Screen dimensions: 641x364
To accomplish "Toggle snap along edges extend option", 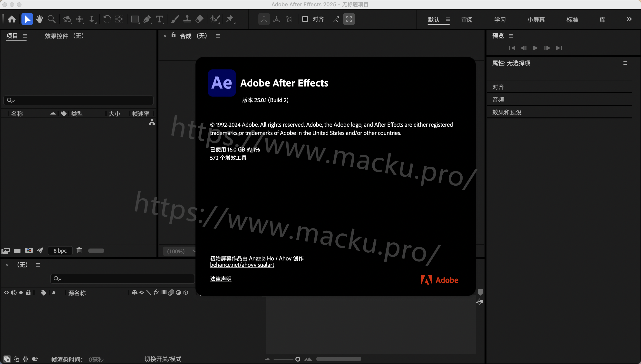I will [x=336, y=19].
